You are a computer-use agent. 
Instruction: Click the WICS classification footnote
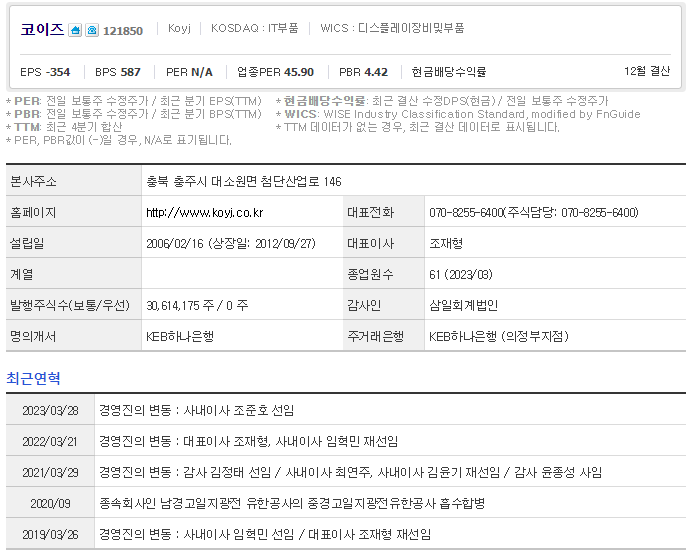[458, 114]
